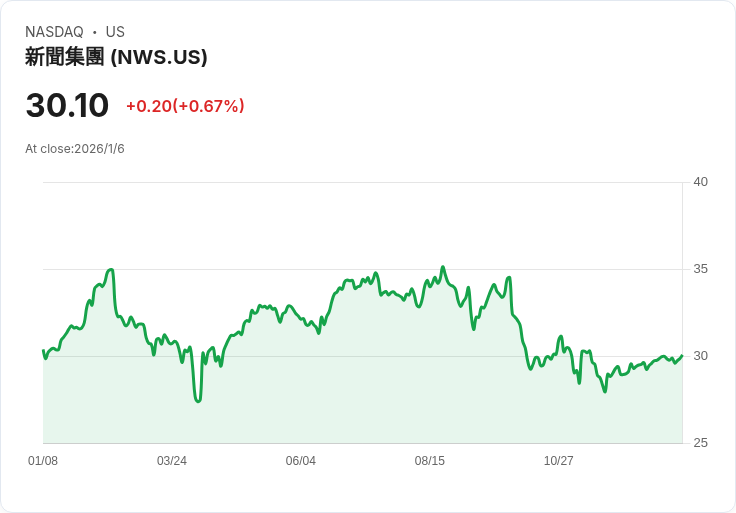Click the 35 y-axis price label
The width and height of the screenshot is (736, 513).
[700, 269]
